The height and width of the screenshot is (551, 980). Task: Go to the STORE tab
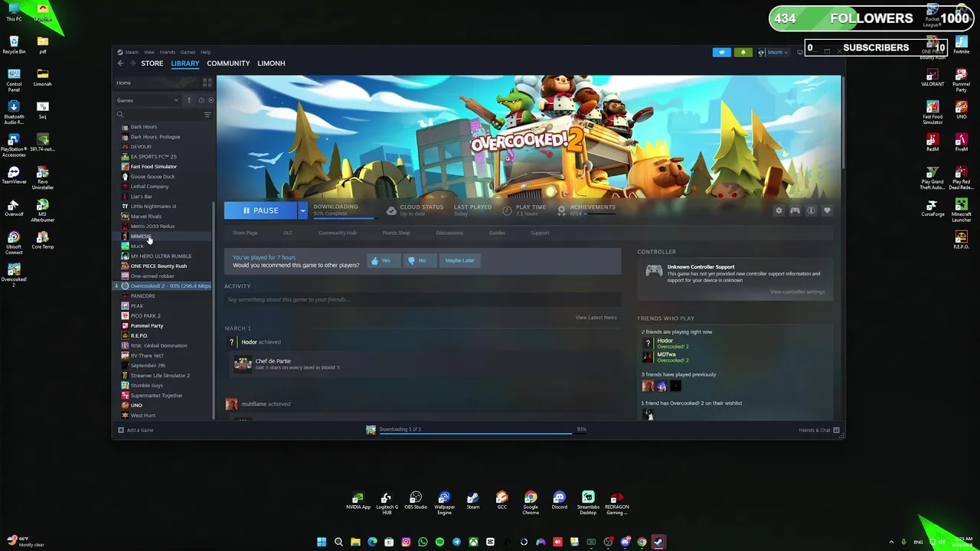[x=152, y=64]
